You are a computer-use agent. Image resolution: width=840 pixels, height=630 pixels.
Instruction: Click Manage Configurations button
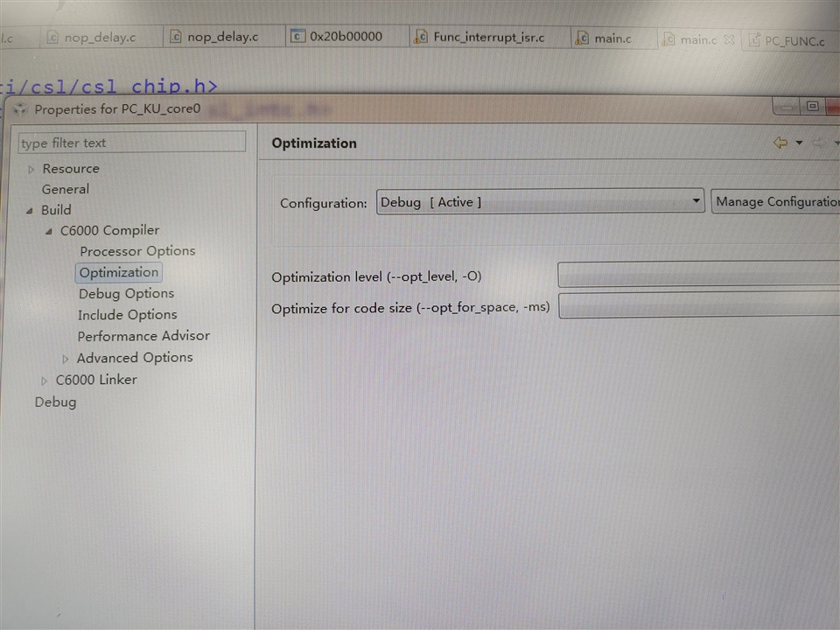click(775, 201)
